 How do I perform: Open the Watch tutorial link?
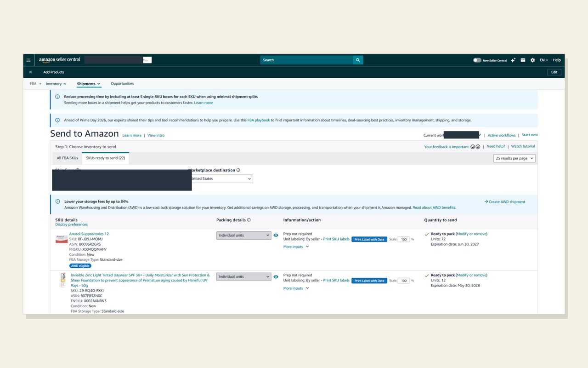pos(523,147)
